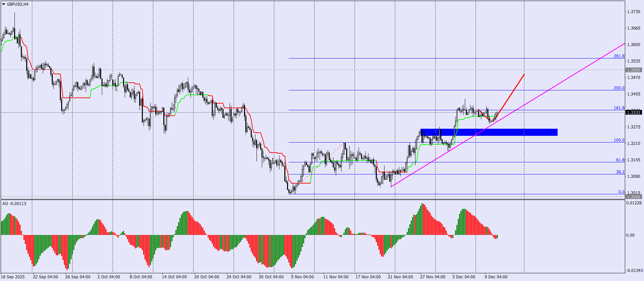The height and width of the screenshot is (281, 644).
Task: Click the 1.3535 price on the scale
Action: click(634, 61)
